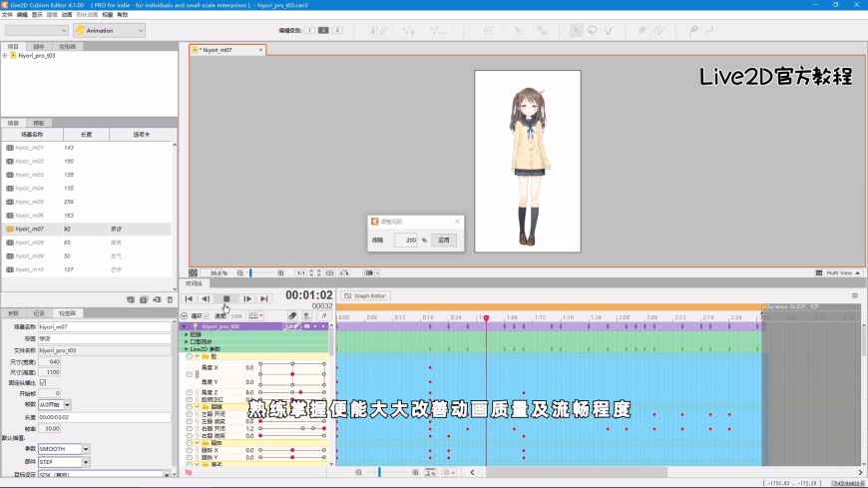
Task: Click apply button in interval dialog
Action: (444, 241)
